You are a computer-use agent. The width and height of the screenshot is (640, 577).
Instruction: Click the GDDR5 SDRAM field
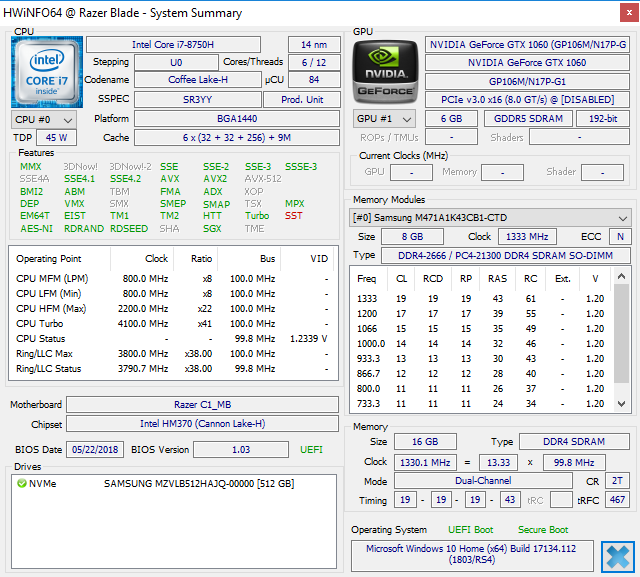click(528, 119)
